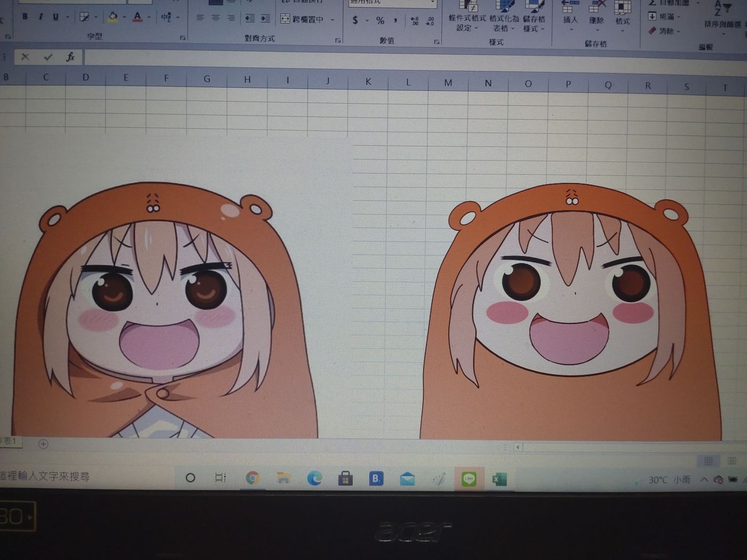Open fill color dropdown arrow
Image resolution: width=747 pixels, height=560 pixels.
pyautogui.click(x=124, y=17)
